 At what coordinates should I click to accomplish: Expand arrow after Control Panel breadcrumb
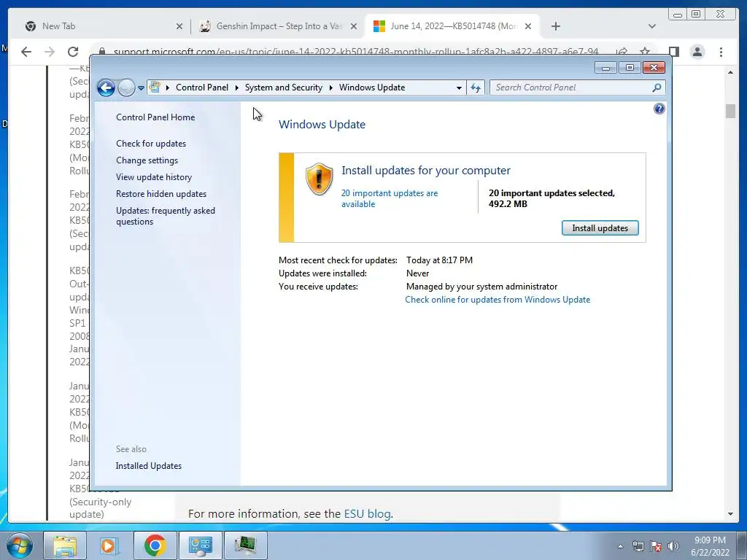click(x=237, y=87)
